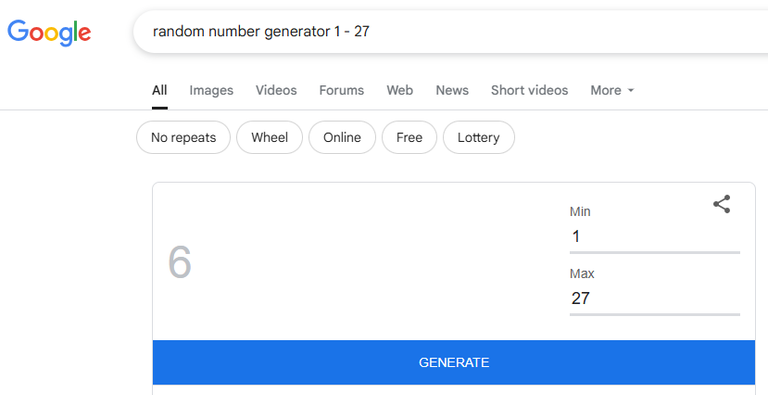
Task: Switch to the Images tab
Action: [x=211, y=90]
